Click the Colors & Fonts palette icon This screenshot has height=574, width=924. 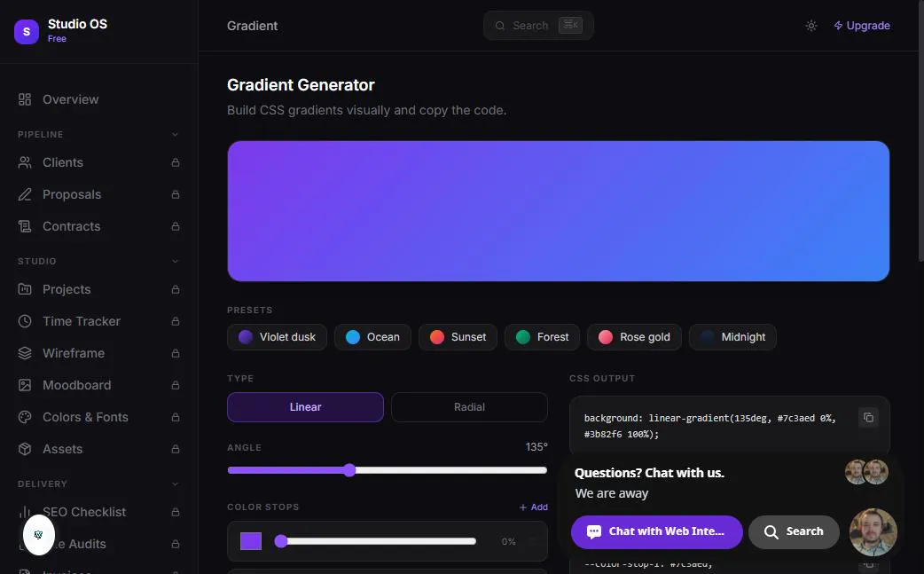[25, 417]
